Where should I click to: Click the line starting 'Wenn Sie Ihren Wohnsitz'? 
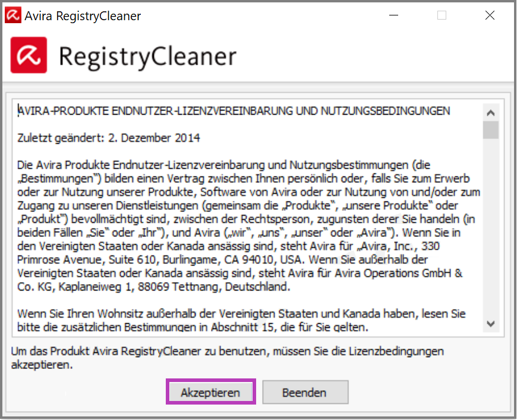point(241,314)
